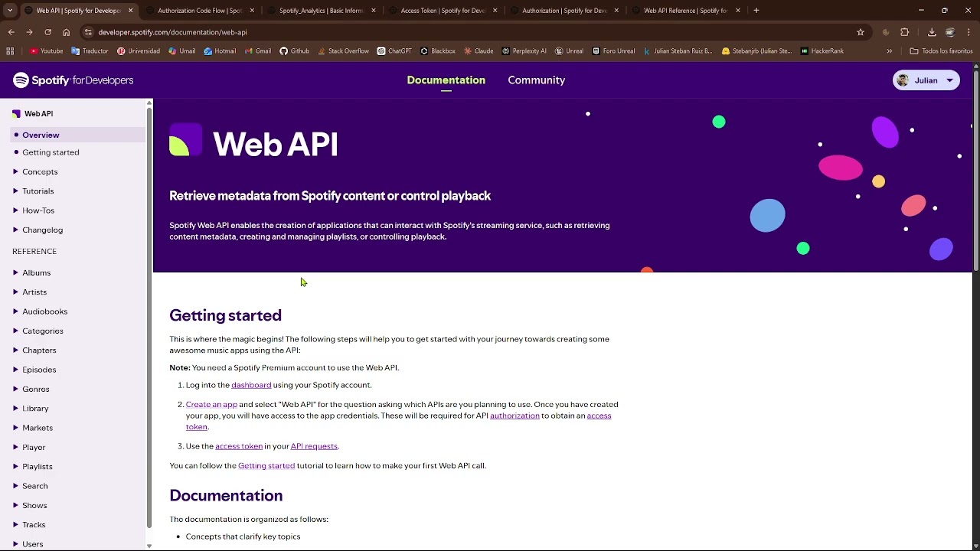Screen dimensions: 980x551
Task: Expand the Player reference section
Action: coord(29,447)
